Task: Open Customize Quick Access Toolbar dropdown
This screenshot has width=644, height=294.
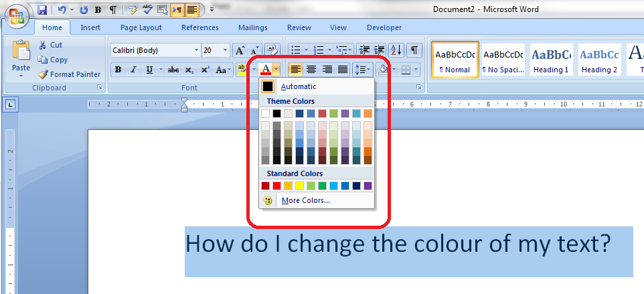Action: coord(212,9)
